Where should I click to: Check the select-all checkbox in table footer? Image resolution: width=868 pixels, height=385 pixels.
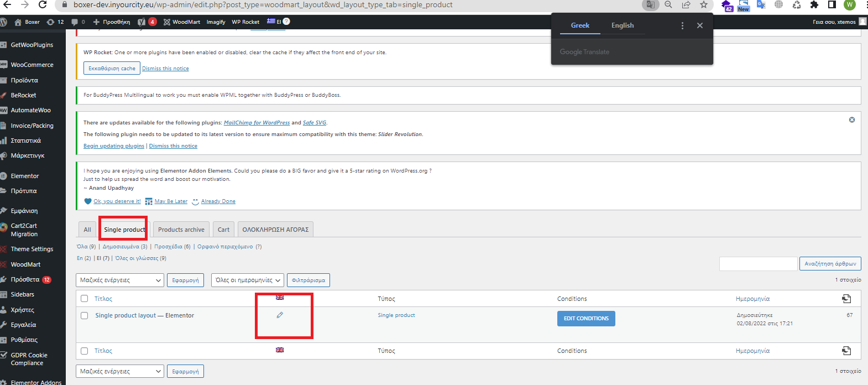pos(85,351)
